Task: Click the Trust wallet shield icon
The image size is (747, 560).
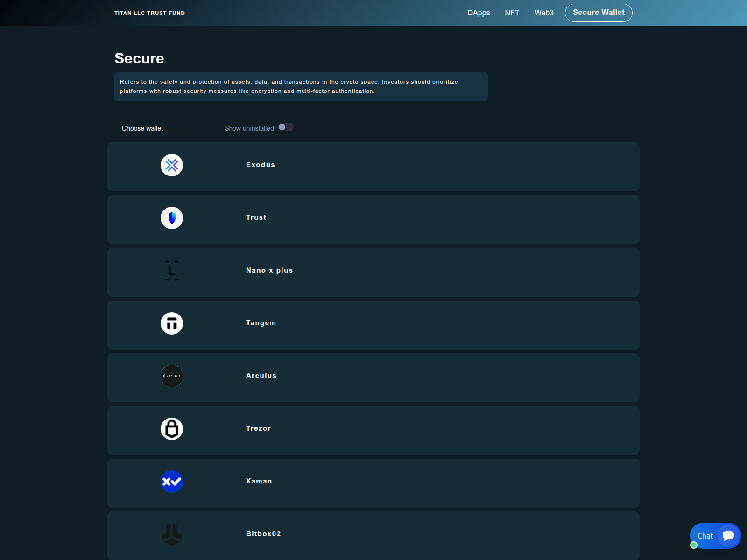Action: 172,218
